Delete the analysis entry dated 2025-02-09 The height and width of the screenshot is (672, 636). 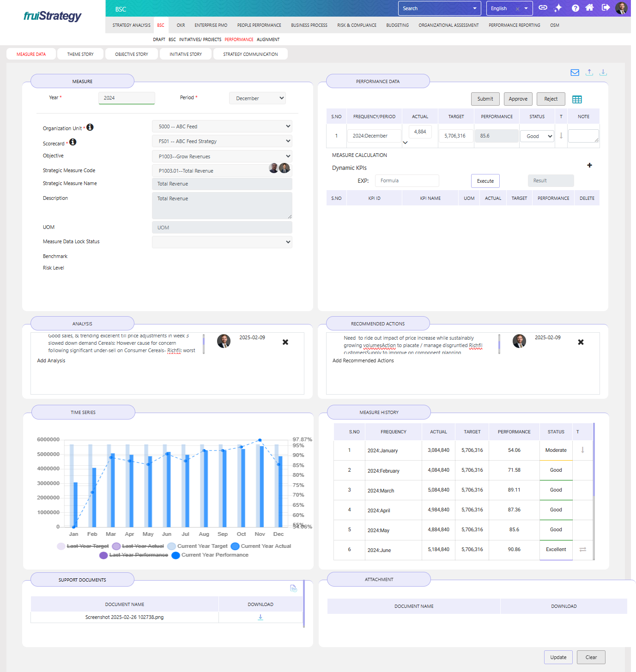pyautogui.click(x=285, y=342)
